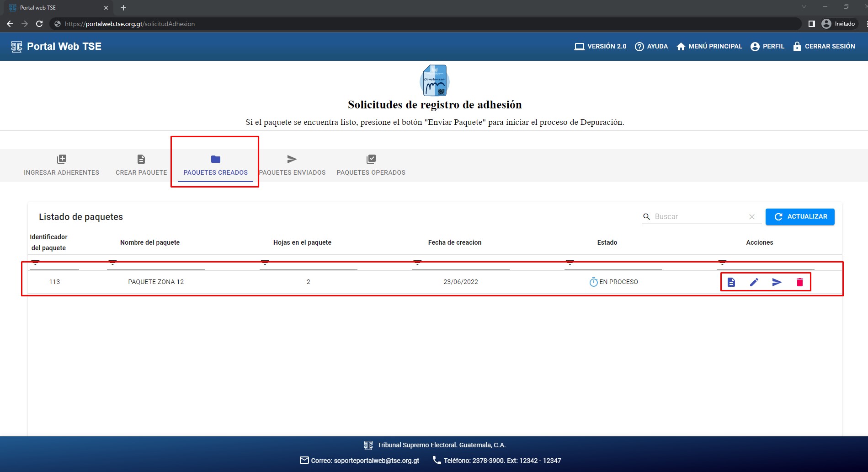Click CERRAR SESIÓN to log out
868x472 pixels.
[824, 47]
